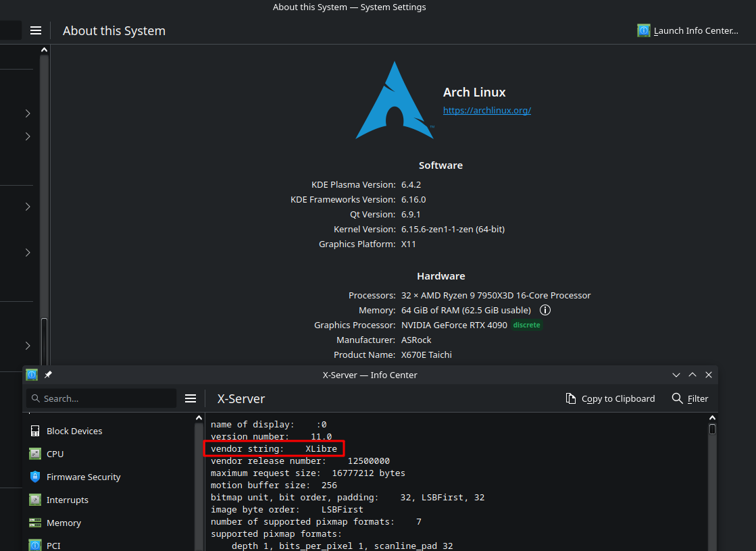Click the Arch Linux logo
The width and height of the screenshot is (756, 551).
pos(395,100)
